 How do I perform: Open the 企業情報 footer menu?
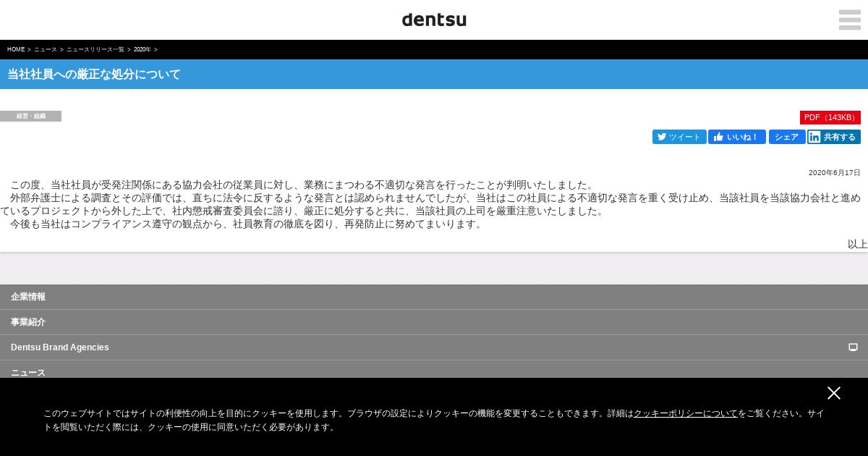pos(434,297)
